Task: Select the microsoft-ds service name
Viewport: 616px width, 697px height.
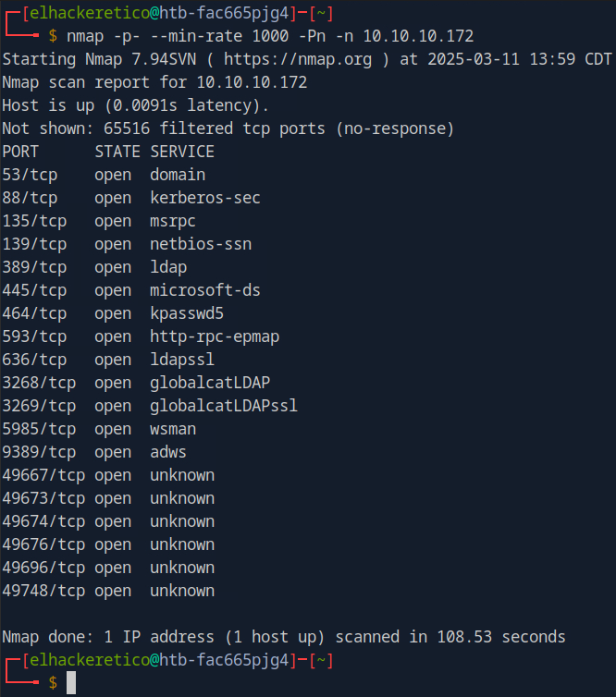Action: [205, 290]
